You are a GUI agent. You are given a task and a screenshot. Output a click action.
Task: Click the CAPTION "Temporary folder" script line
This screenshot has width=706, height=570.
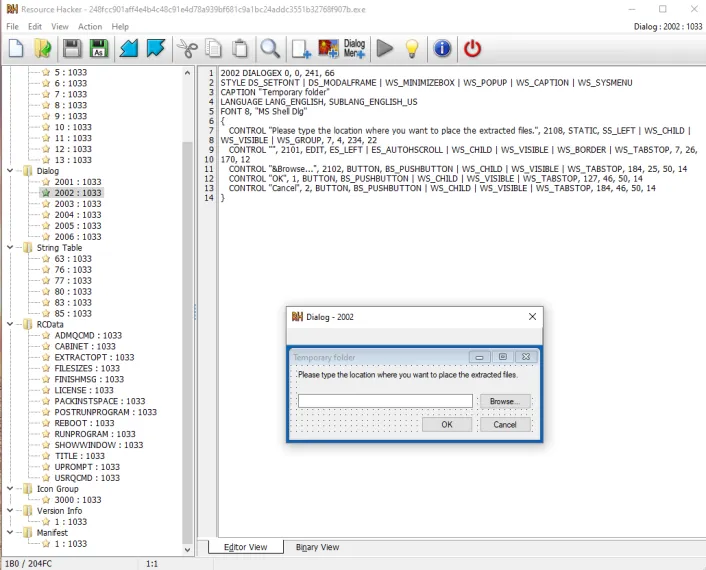[275, 92]
